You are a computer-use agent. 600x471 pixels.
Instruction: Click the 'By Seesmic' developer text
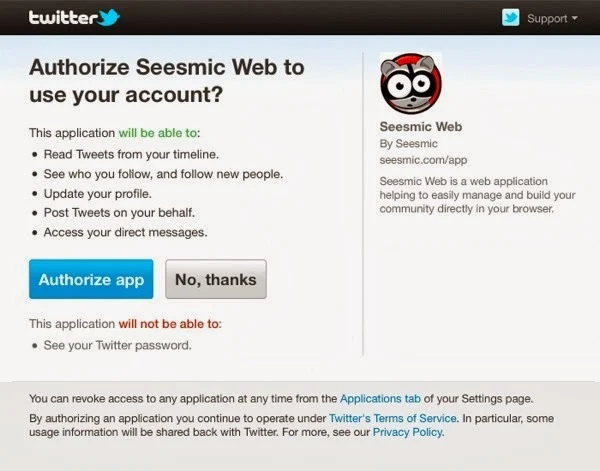408,144
